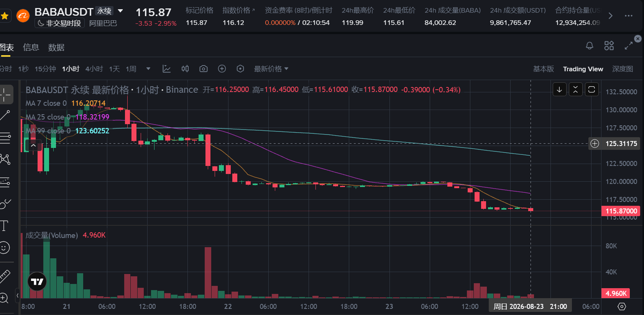Select the text annotation tool

pos(4,226)
